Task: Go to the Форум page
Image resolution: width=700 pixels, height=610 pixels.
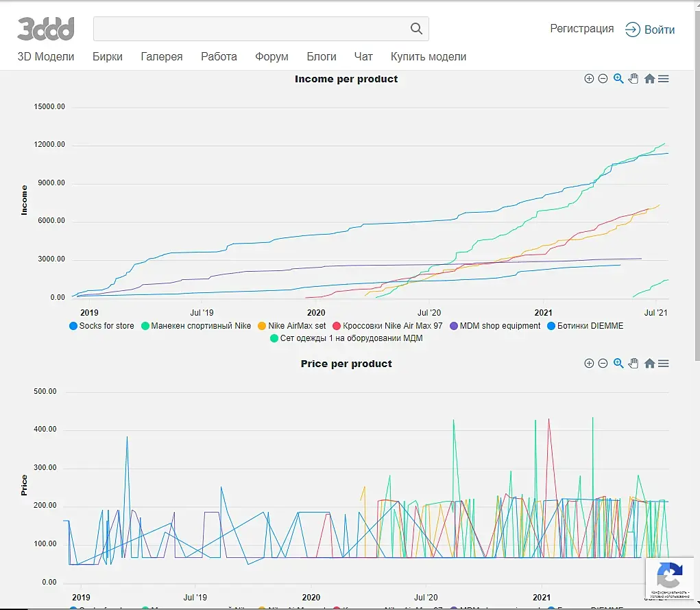Action: [272, 57]
